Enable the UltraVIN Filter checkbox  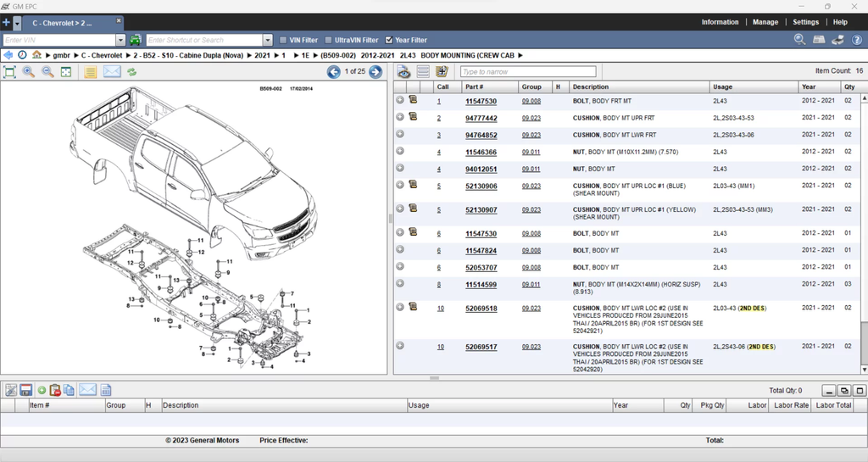pyautogui.click(x=329, y=40)
